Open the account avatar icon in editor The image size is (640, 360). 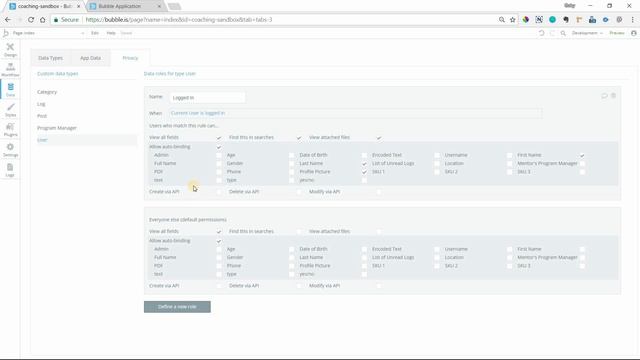pyautogui.click(x=633, y=33)
